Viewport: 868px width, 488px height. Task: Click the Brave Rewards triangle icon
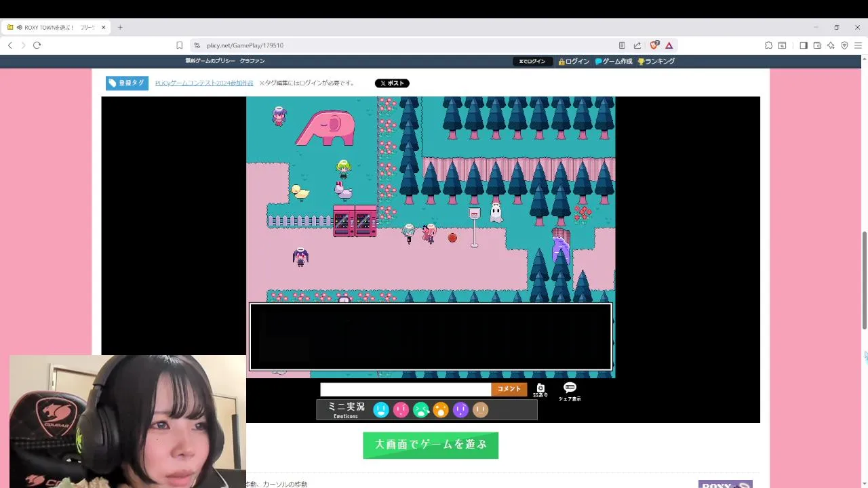coord(669,45)
